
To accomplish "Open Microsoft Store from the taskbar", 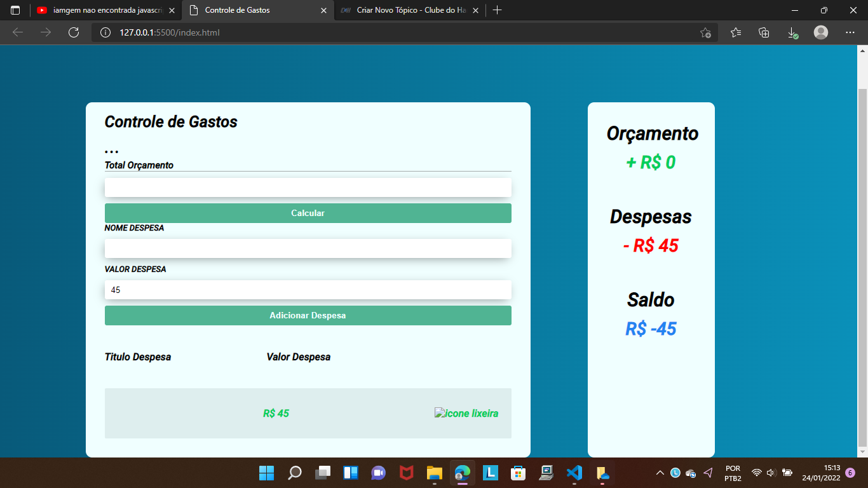I will coord(519,473).
